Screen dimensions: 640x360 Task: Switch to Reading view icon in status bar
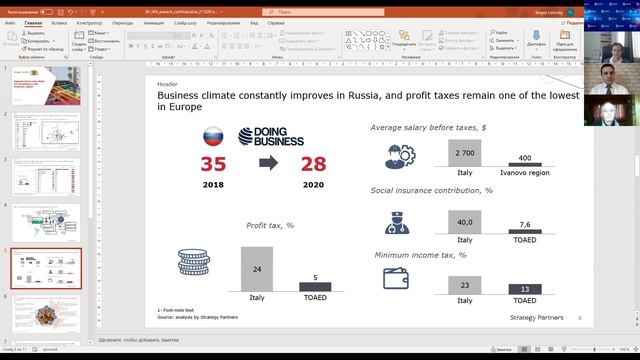551,349
